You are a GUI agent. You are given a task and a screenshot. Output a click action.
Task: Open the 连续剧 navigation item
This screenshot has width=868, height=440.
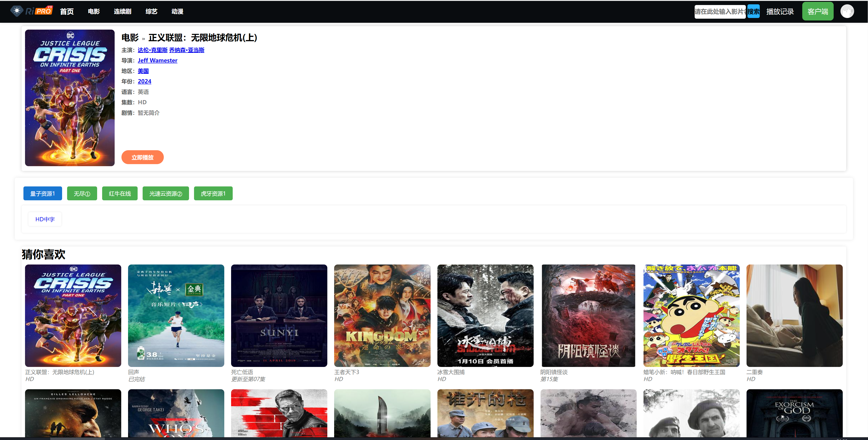point(122,11)
